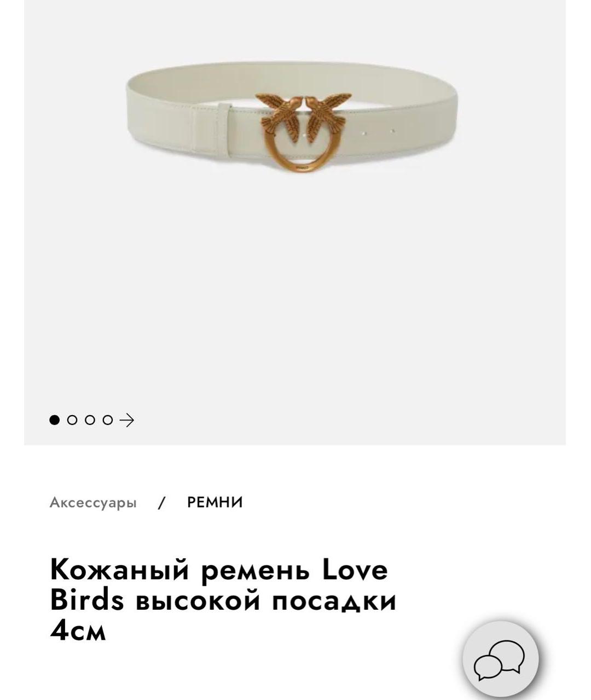
Task: Click the belt holes near the buckle
Action: click(379, 132)
